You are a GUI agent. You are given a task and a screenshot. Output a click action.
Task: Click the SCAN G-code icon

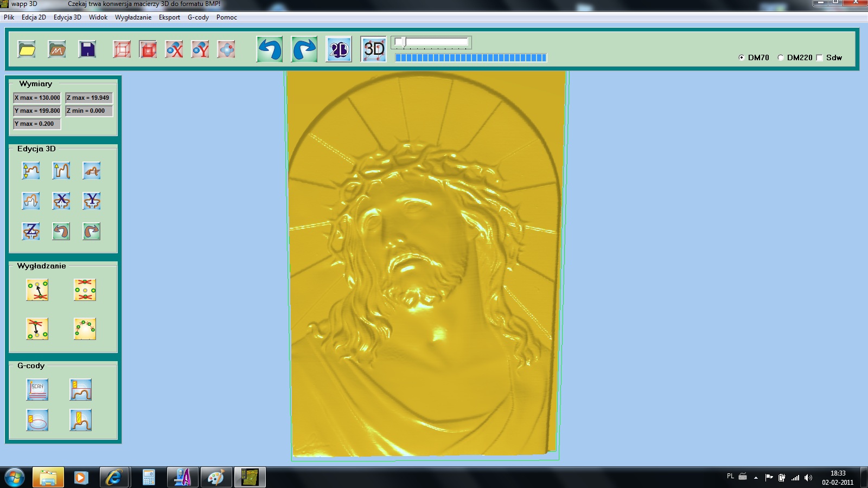click(37, 390)
